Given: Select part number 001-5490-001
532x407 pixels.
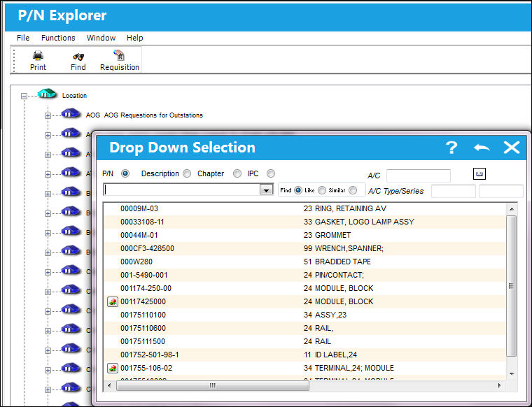Looking at the screenshot, I should 144,275.
